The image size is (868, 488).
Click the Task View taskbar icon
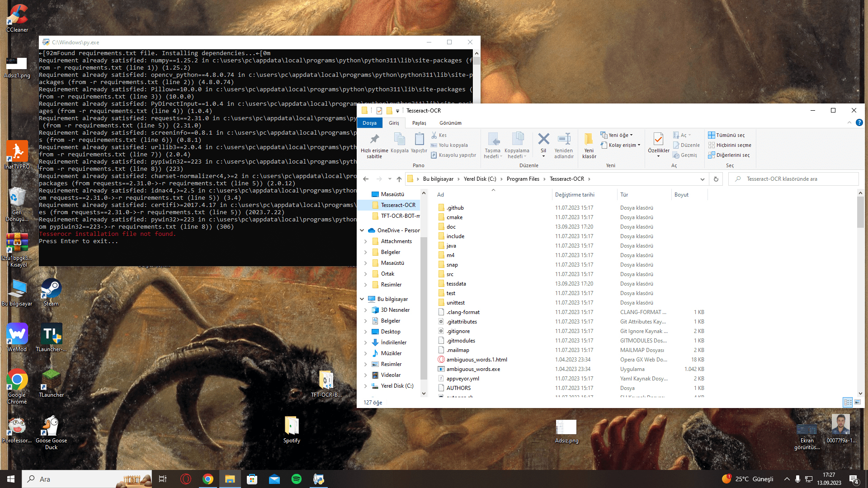pyautogui.click(x=163, y=479)
